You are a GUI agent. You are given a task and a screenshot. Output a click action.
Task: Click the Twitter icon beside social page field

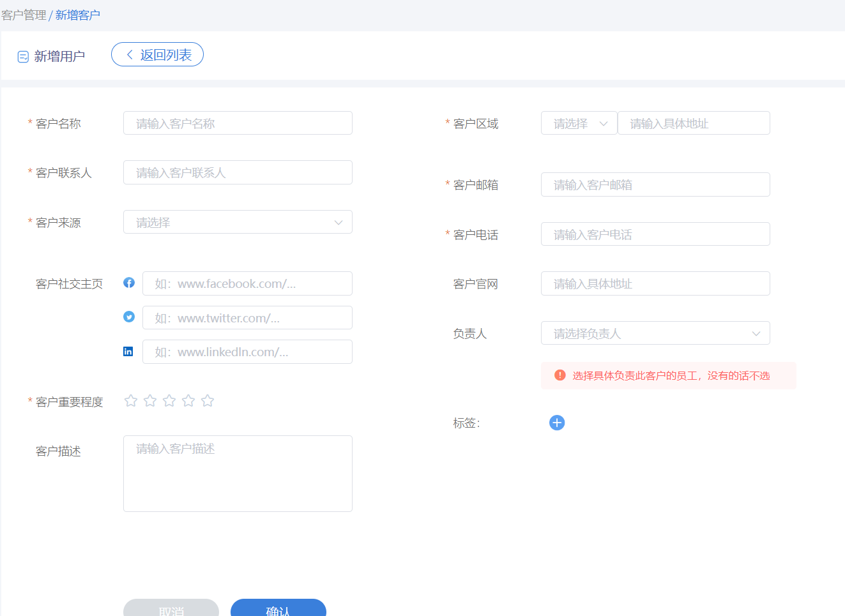129,317
